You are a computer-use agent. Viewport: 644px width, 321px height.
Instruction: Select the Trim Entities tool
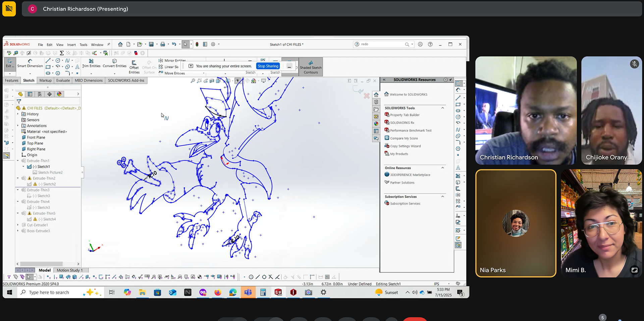pos(91,63)
